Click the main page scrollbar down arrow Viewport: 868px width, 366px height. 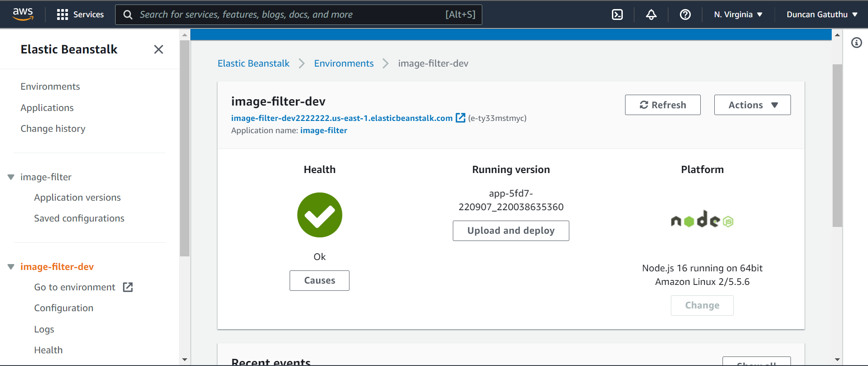click(837, 360)
